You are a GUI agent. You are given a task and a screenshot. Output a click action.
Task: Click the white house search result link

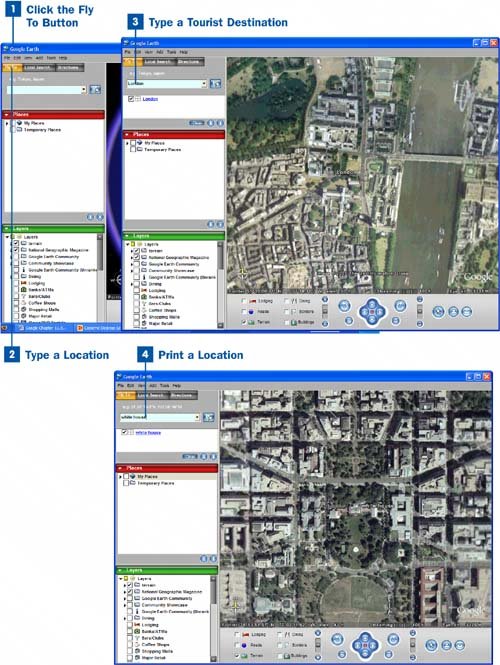(x=148, y=433)
